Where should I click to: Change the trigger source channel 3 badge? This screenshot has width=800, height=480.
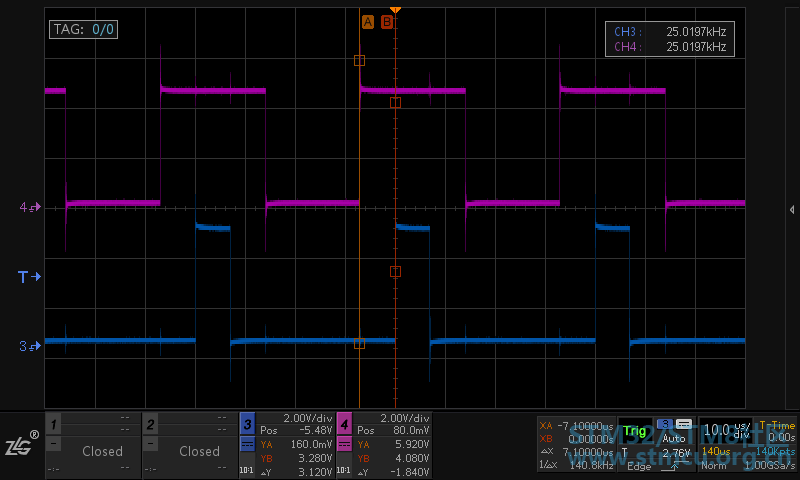[x=665, y=424]
